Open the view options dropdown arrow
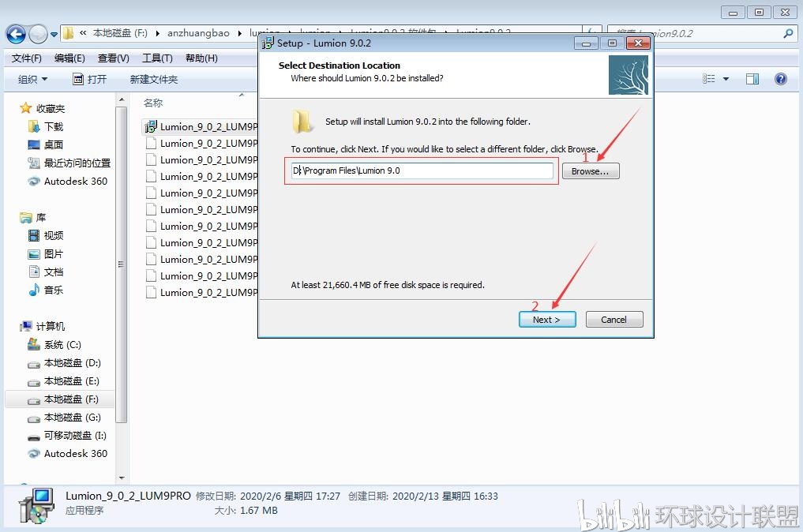Screen dimensions: 803x532 (x=726, y=79)
